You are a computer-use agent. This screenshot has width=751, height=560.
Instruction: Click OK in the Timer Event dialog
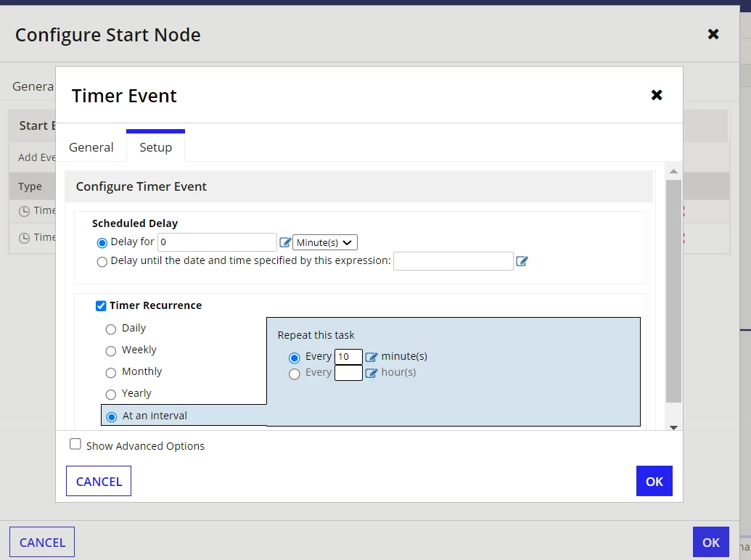pos(654,481)
